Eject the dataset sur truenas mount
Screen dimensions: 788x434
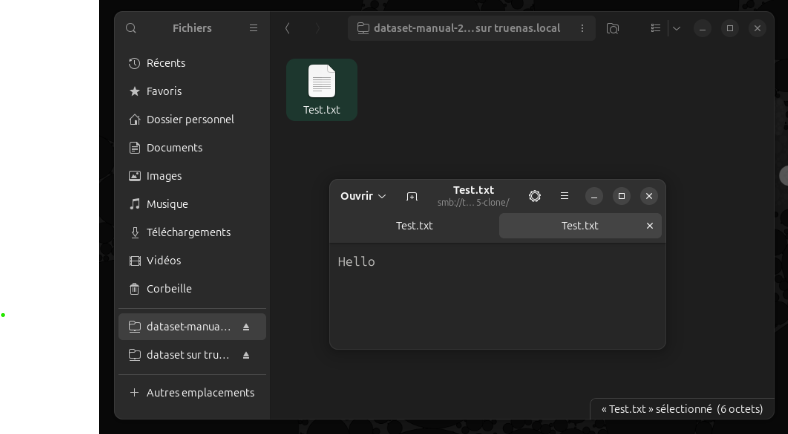[246, 355]
